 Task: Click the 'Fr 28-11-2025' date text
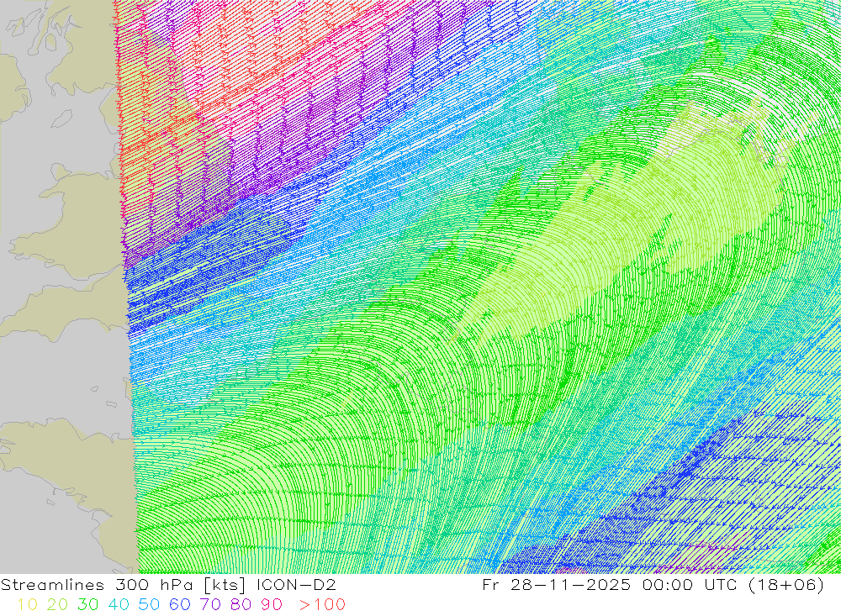[x=556, y=585]
